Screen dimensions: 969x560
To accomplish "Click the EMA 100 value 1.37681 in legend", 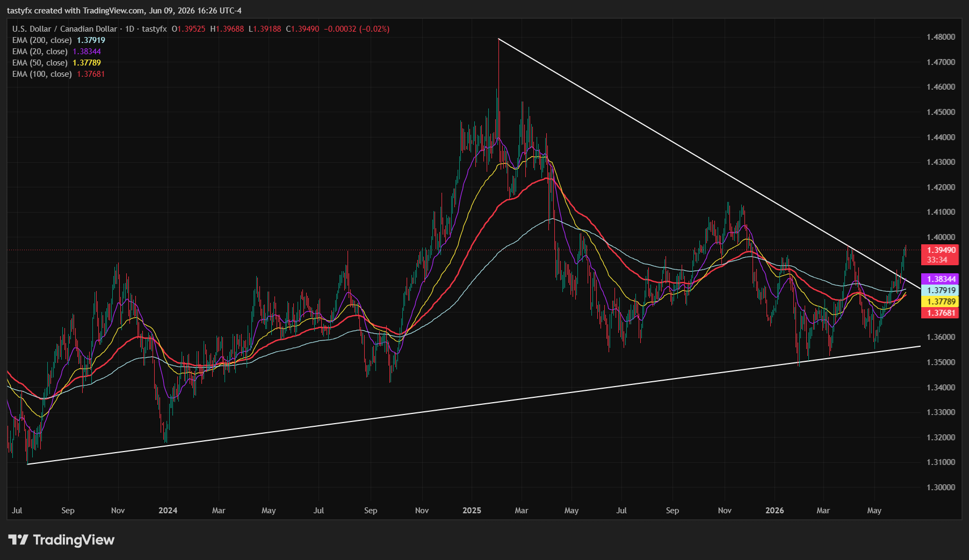I will [91, 74].
